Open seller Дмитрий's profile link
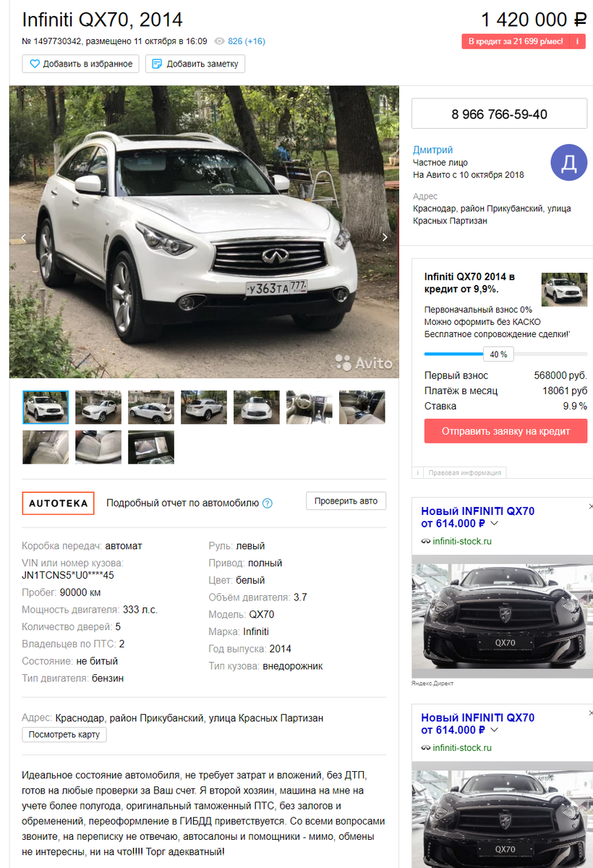 [432, 150]
